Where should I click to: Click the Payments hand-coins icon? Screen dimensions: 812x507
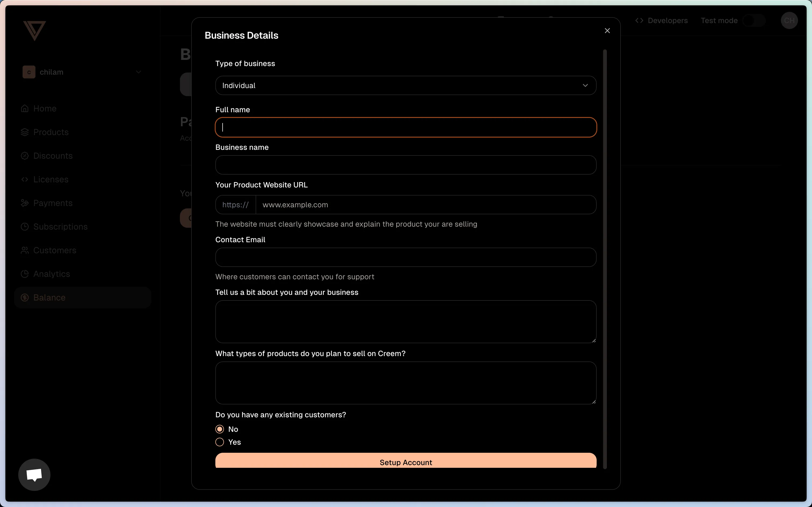(x=25, y=203)
